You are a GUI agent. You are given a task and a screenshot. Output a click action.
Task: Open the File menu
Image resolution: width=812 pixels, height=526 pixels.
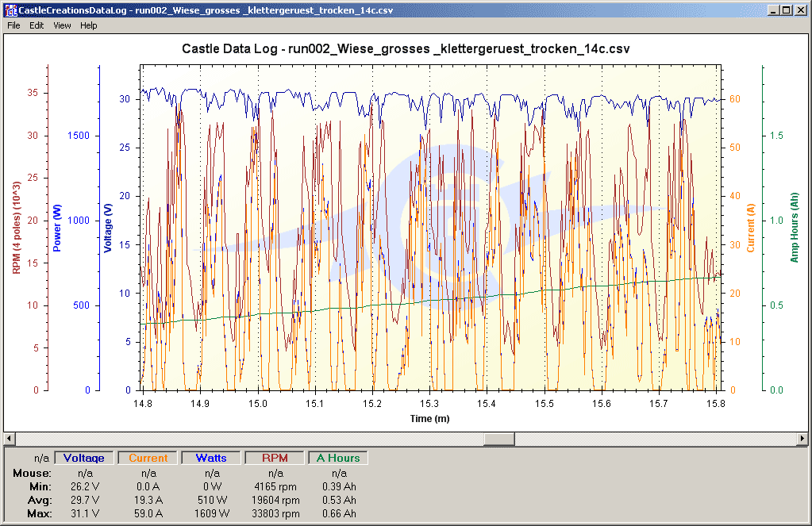pos(13,25)
